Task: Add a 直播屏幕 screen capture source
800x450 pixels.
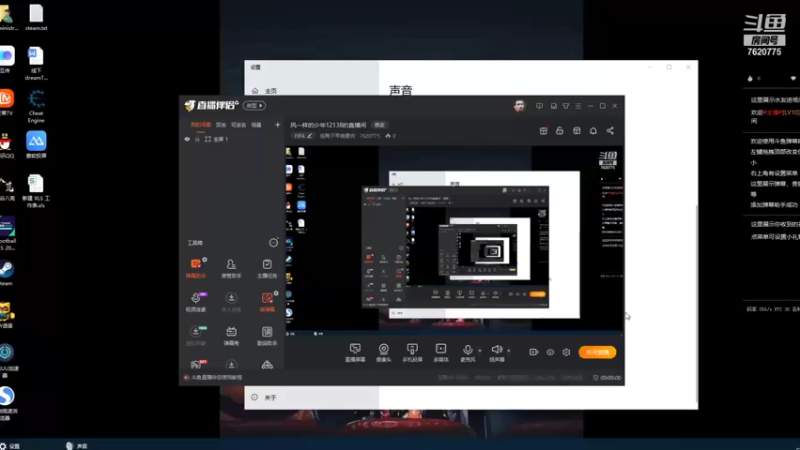Action: (x=355, y=352)
